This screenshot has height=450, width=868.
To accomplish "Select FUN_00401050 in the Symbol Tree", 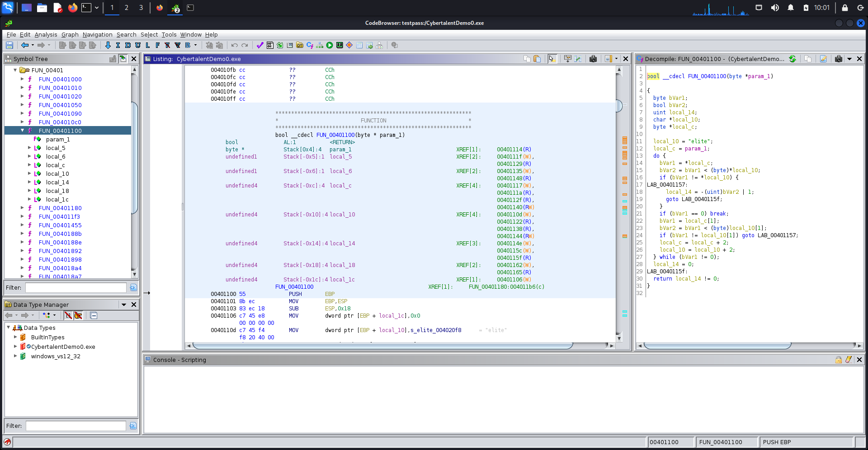I will click(60, 105).
